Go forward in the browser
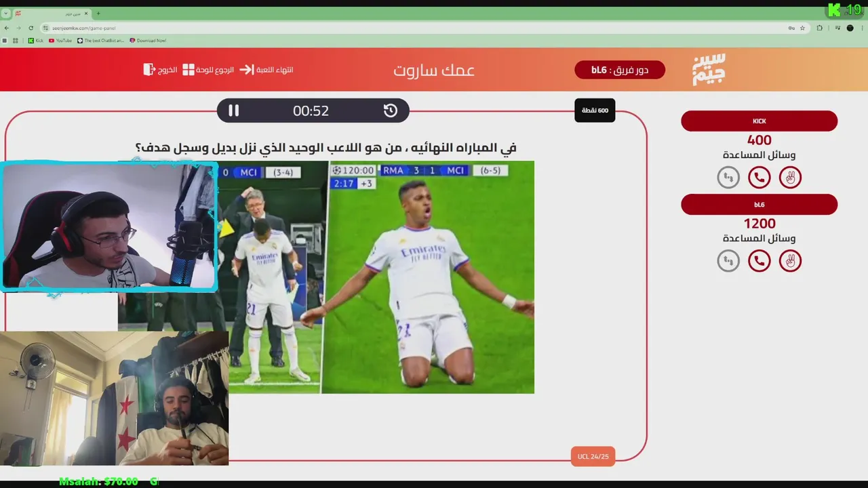 (18, 28)
